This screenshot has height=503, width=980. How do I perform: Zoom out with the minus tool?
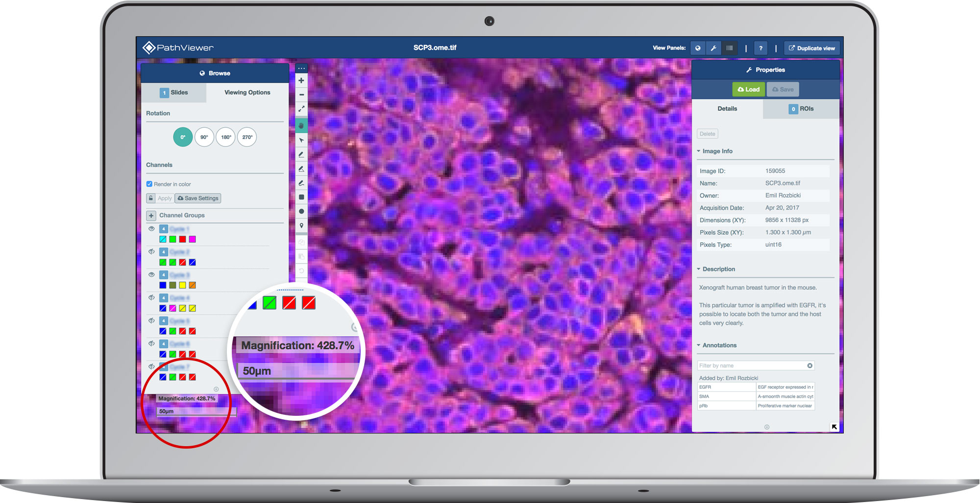point(301,95)
